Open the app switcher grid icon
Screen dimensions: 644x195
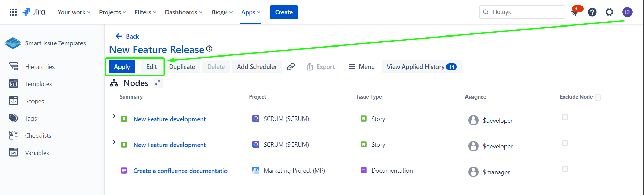(13, 12)
